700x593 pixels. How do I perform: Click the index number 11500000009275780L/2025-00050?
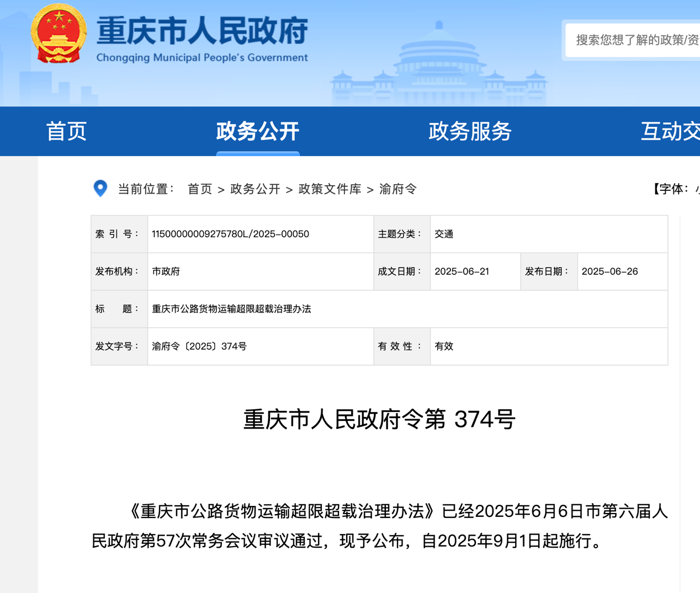point(230,234)
